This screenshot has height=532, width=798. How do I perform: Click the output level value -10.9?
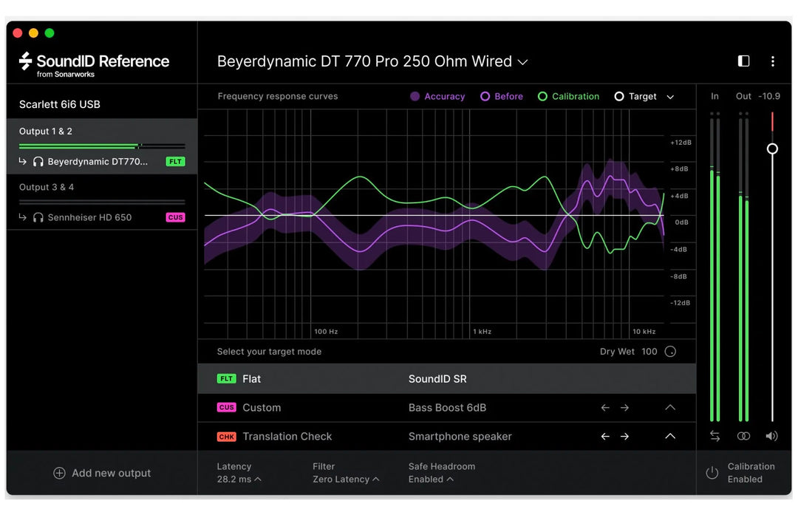(x=769, y=96)
